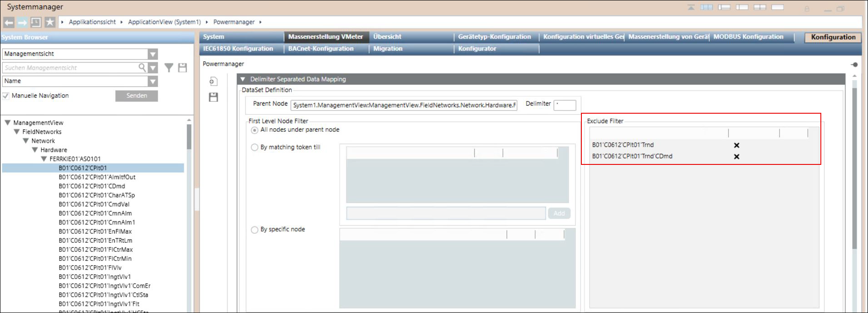
Task: Open the navigation history clock icon
Action: pyautogui.click(x=36, y=22)
